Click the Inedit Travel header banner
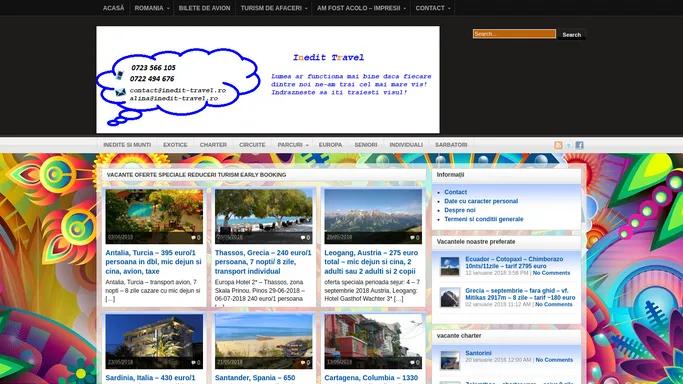The width and height of the screenshot is (683, 384). 268,80
